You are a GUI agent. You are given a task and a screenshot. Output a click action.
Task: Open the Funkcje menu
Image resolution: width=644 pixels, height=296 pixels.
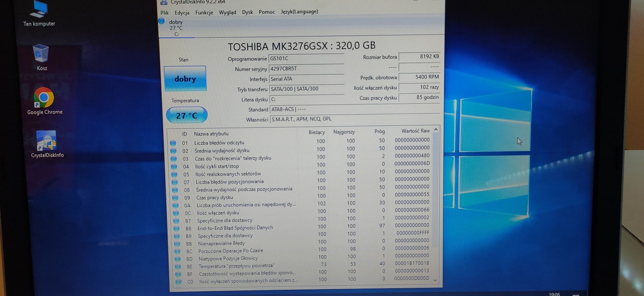coord(204,13)
